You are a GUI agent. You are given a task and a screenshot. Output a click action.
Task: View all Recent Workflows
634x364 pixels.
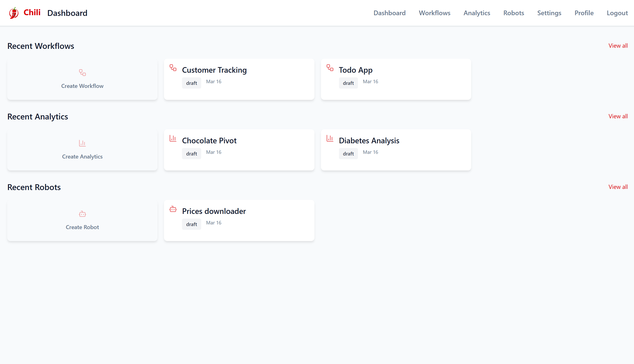pos(618,46)
